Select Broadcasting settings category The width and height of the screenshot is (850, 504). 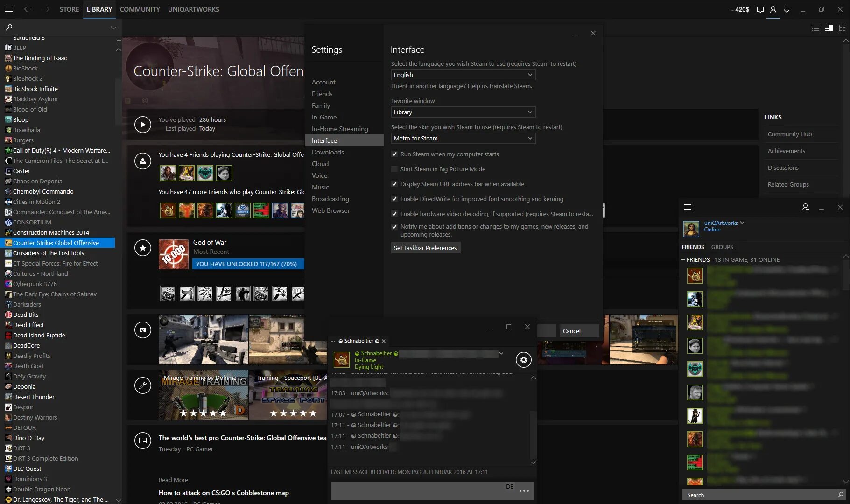[x=330, y=199]
